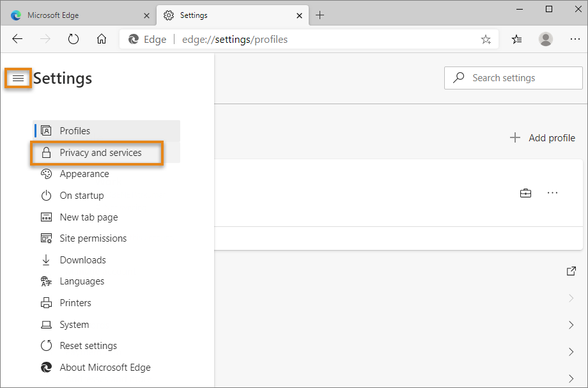Click the hamburger settings menu icon
The image size is (588, 388).
(x=19, y=79)
